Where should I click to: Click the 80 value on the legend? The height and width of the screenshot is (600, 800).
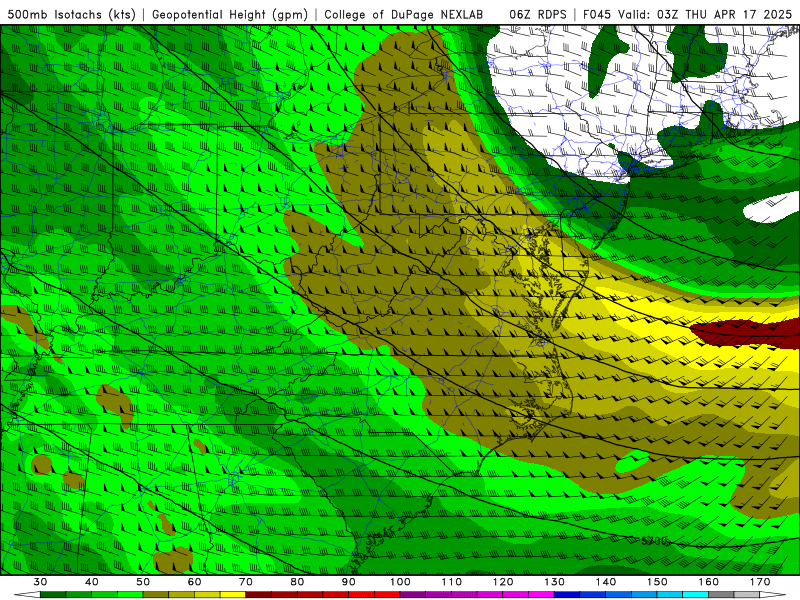point(297,582)
